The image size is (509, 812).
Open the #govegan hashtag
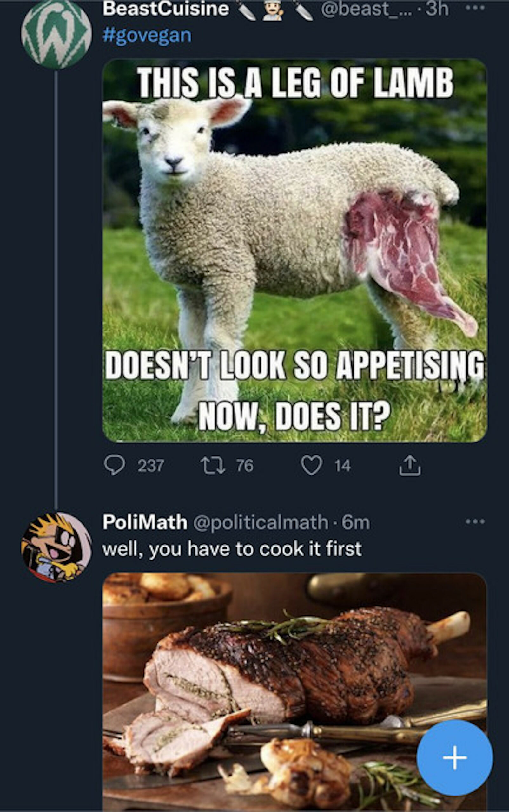click(147, 35)
